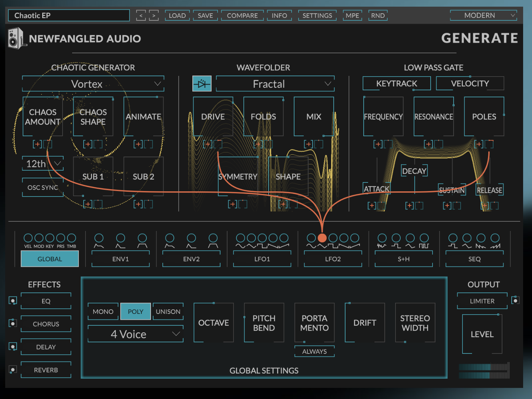The image size is (532, 399).
Task: Select the KEY modulation source circle
Action: point(50,238)
